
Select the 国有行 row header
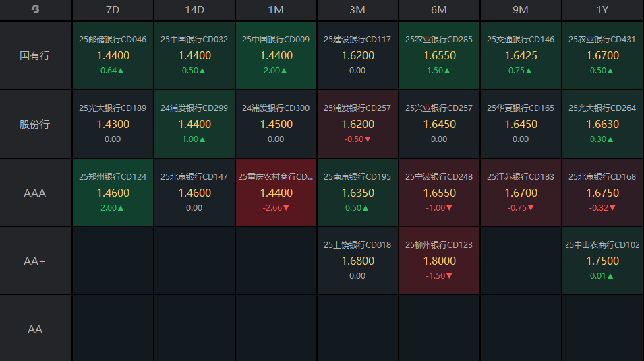point(35,55)
